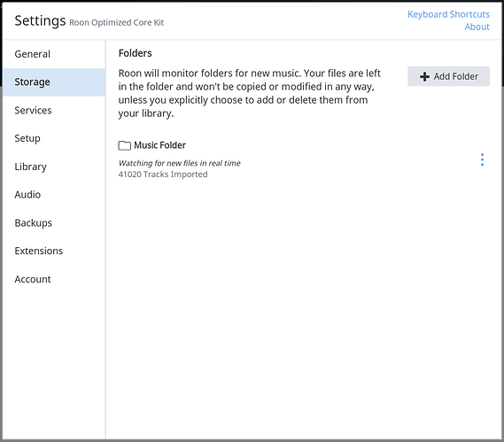Select the Music Folder entry name
Screen dimensions: 504x442
159,145
